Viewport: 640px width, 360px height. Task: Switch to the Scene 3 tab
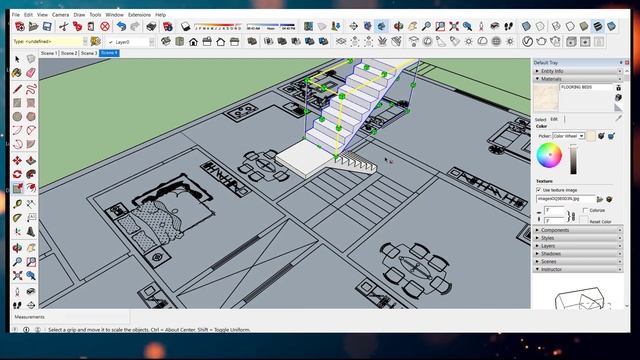coord(89,53)
